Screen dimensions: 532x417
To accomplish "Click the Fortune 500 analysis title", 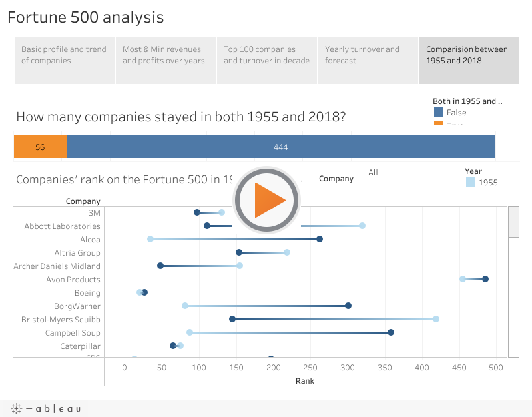I will click(x=86, y=17).
